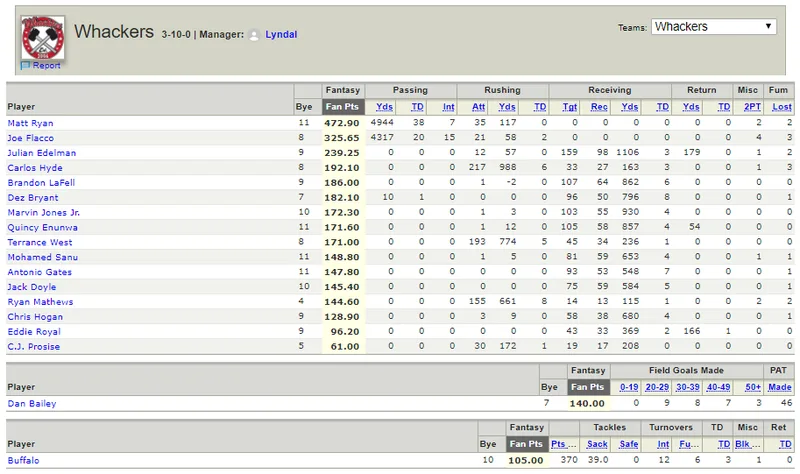Sort defense by Fan Pts
The height and width of the screenshot is (474, 800).
pos(527,444)
